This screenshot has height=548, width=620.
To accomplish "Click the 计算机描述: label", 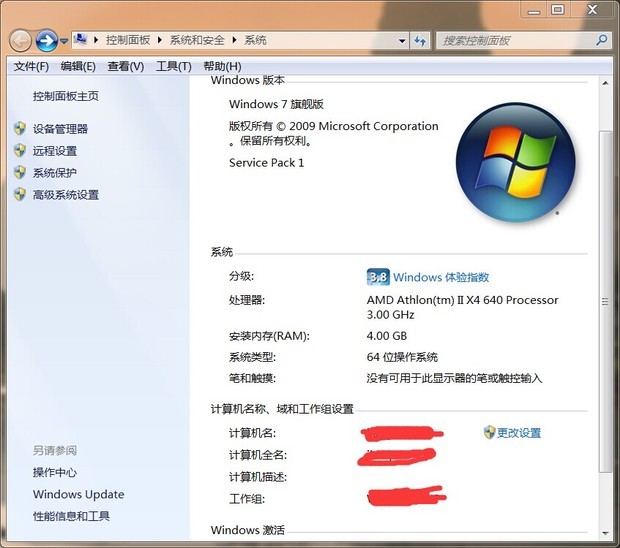I will point(258,477).
